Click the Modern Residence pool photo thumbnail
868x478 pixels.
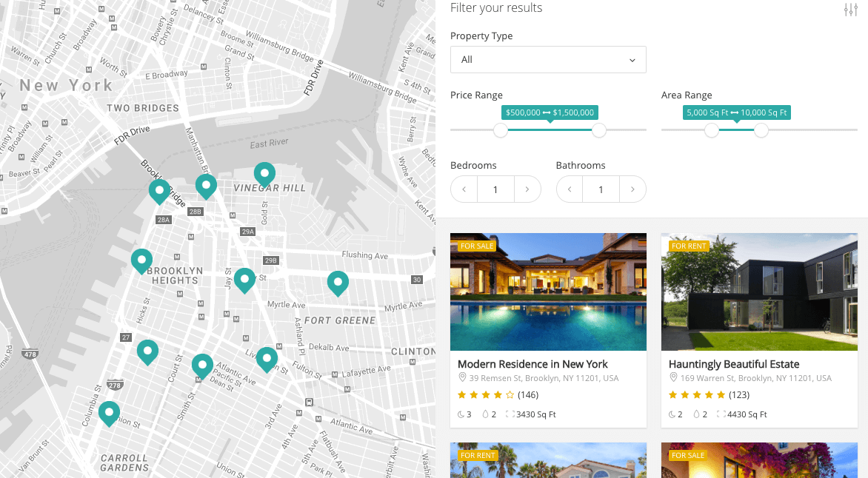[548, 292]
